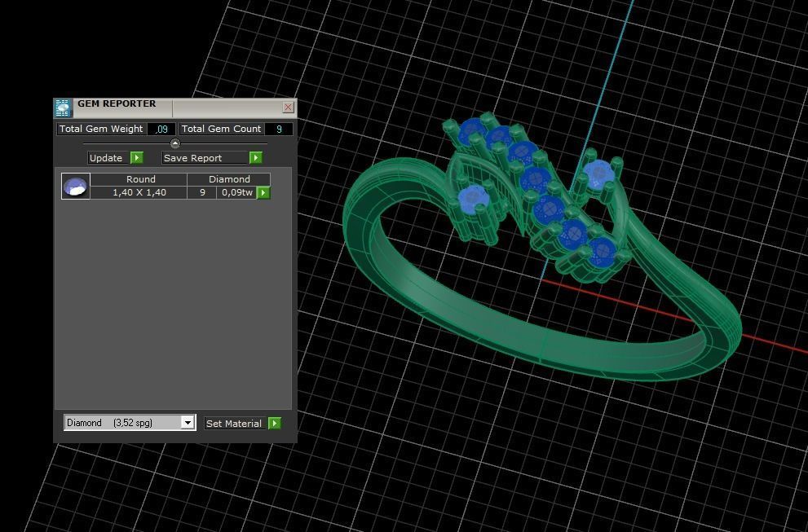
Task: Select the light blue gem on left prong setting
Action: pyautogui.click(x=471, y=199)
